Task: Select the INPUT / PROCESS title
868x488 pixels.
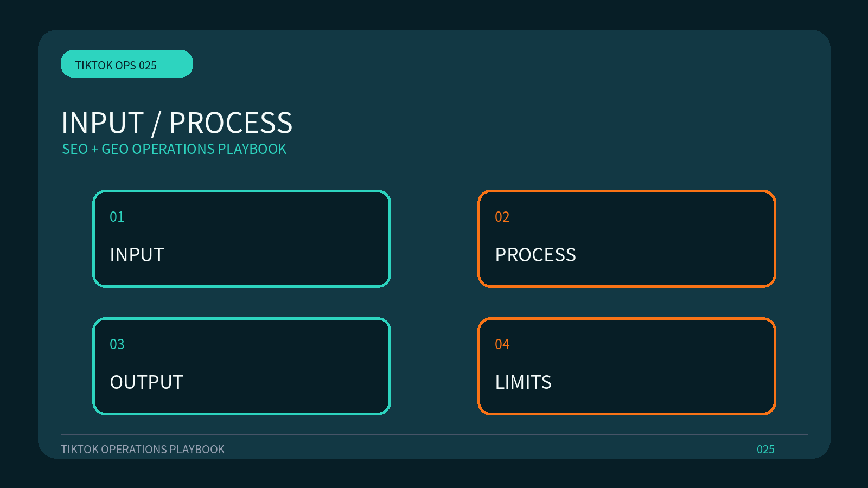Action: click(177, 123)
